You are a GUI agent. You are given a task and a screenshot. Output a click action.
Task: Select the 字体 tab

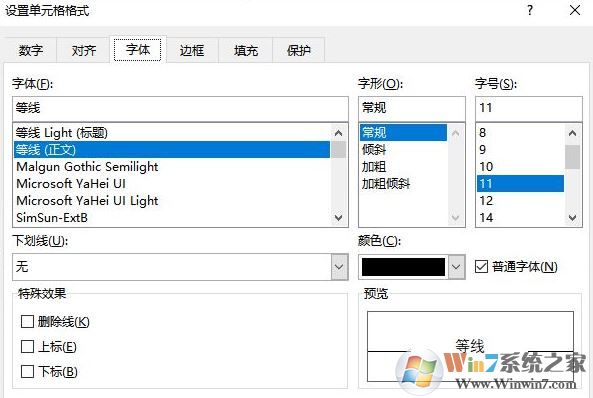click(x=138, y=49)
